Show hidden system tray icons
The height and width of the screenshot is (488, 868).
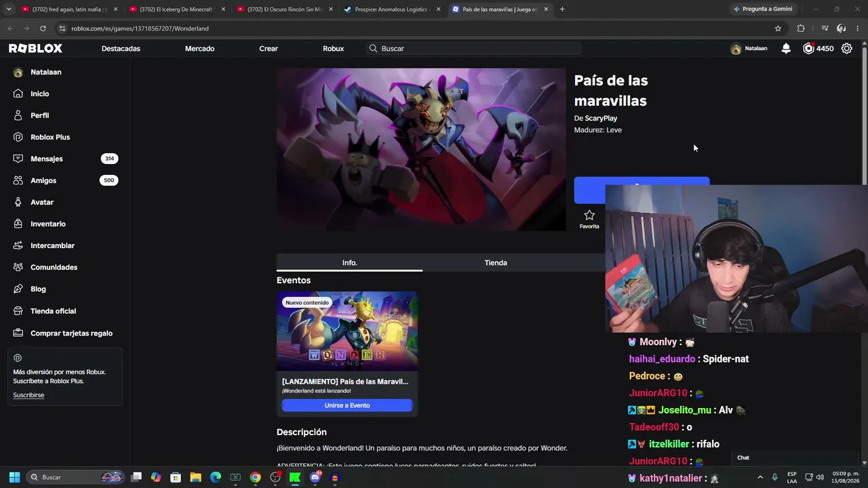coord(760,477)
